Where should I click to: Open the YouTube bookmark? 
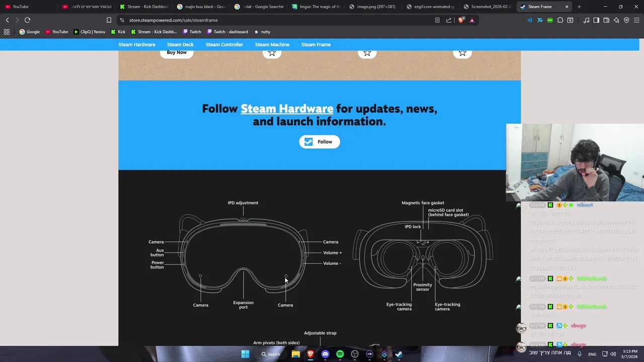pos(57,32)
